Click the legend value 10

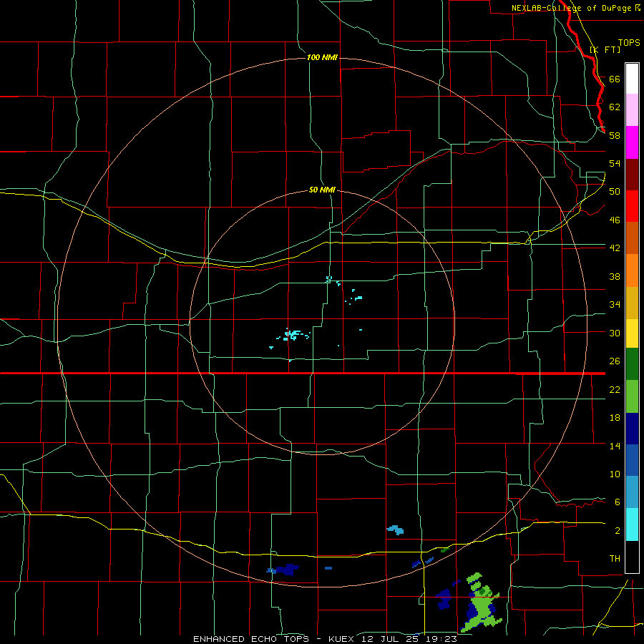pyautogui.click(x=615, y=474)
